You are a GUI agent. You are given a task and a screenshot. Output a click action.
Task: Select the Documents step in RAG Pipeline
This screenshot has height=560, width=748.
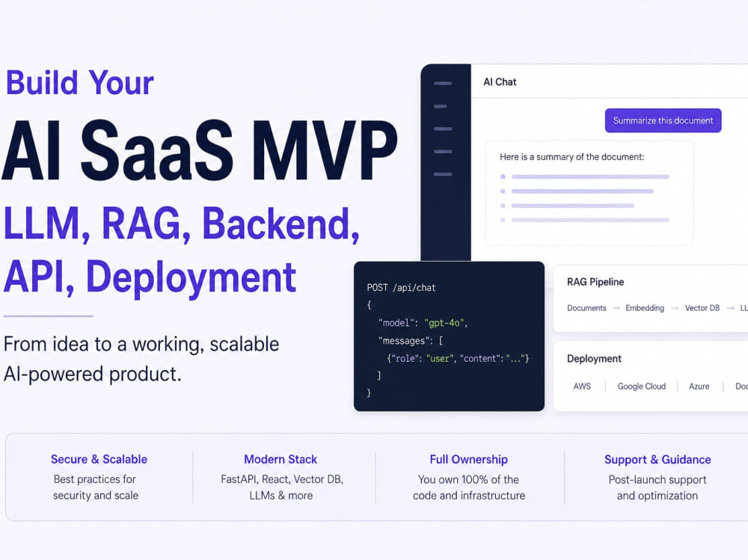tap(586, 308)
